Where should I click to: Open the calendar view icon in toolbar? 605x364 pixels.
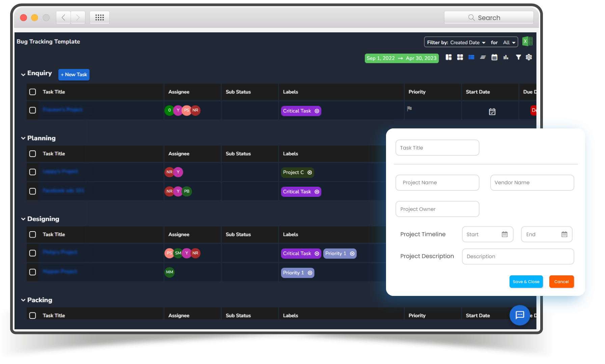(494, 57)
